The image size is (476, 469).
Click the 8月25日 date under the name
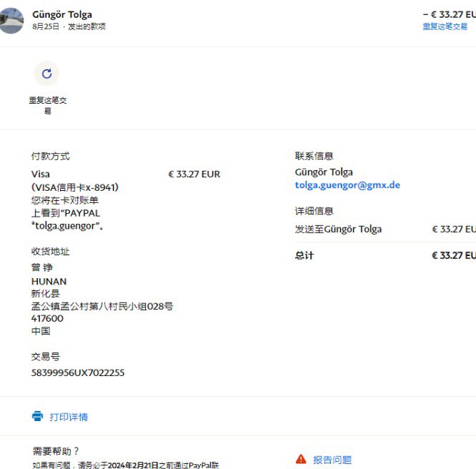click(46, 26)
